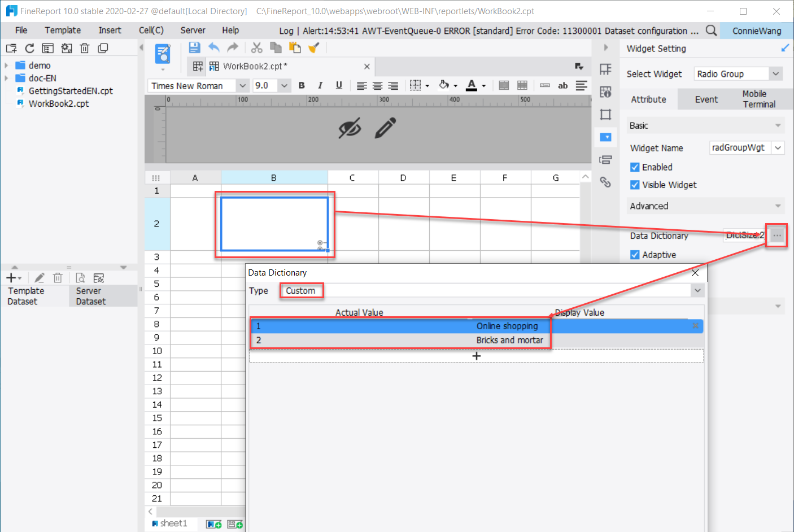Open the Template menu
794x532 pixels.
click(62, 30)
